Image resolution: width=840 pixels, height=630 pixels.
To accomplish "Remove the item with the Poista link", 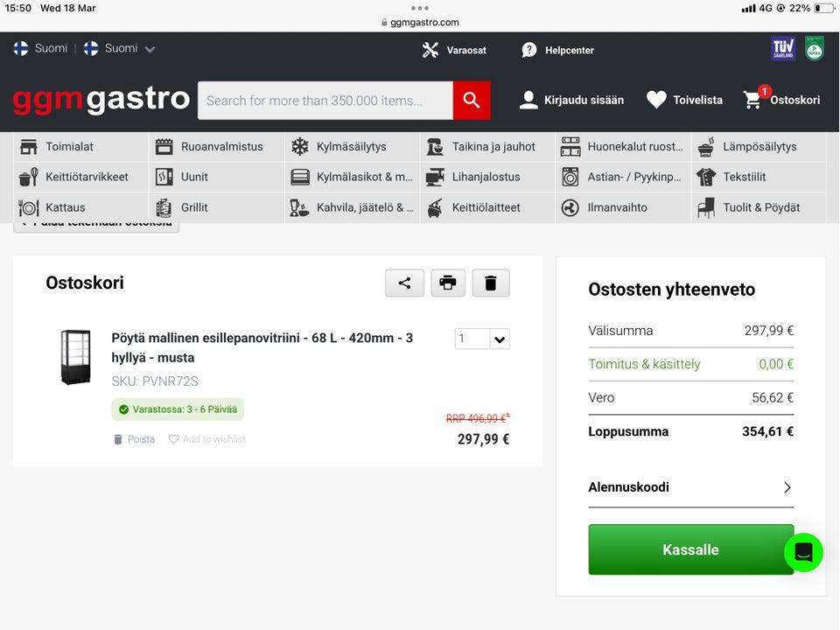I will 135,439.
